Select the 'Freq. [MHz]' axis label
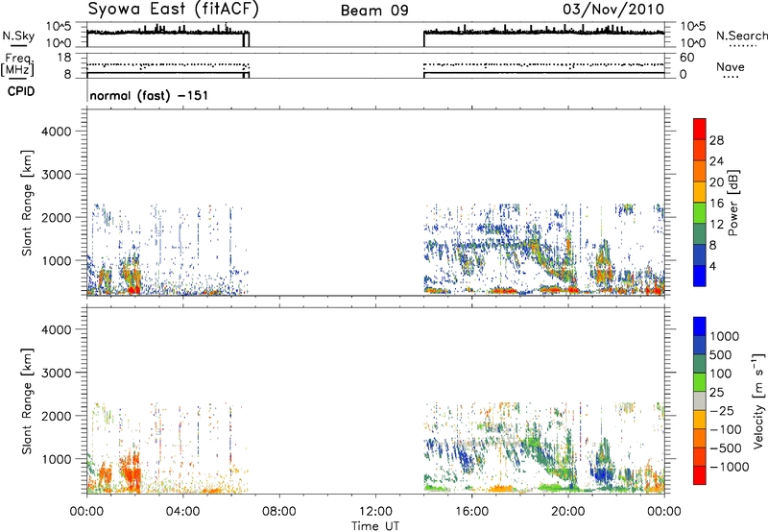The width and height of the screenshot is (768, 532). pyautogui.click(x=19, y=64)
